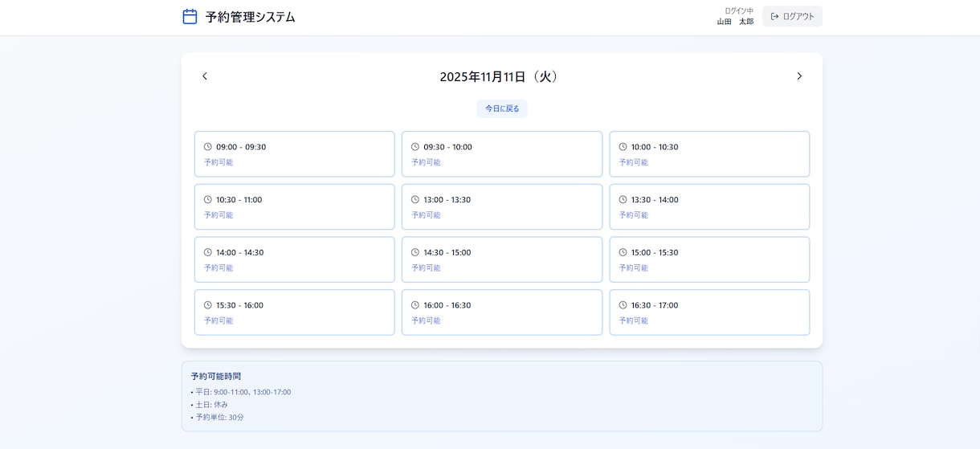Select the 09:30 - 10:00 slot card
Viewport: 980px width, 449px height.
point(502,154)
